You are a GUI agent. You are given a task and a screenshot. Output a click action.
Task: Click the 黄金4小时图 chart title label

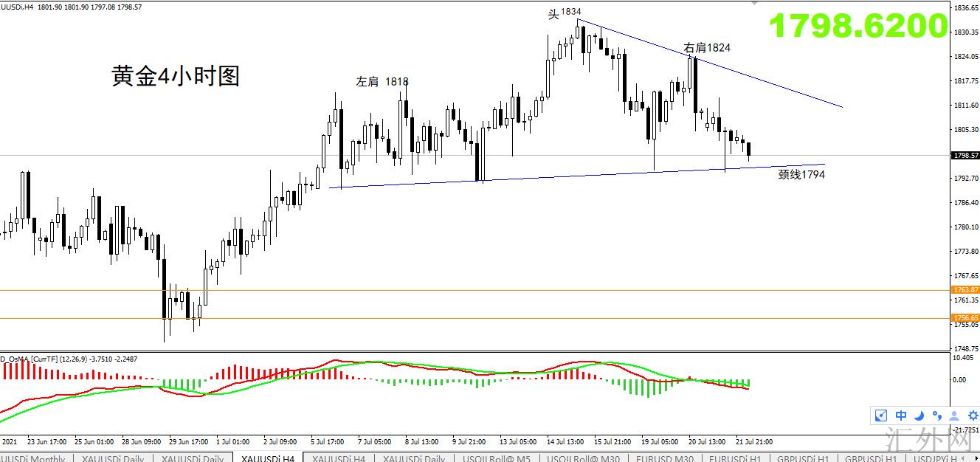(x=176, y=75)
